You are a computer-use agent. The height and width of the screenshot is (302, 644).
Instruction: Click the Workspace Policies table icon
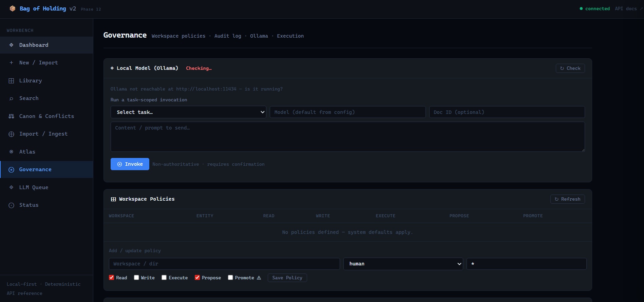[x=113, y=199]
